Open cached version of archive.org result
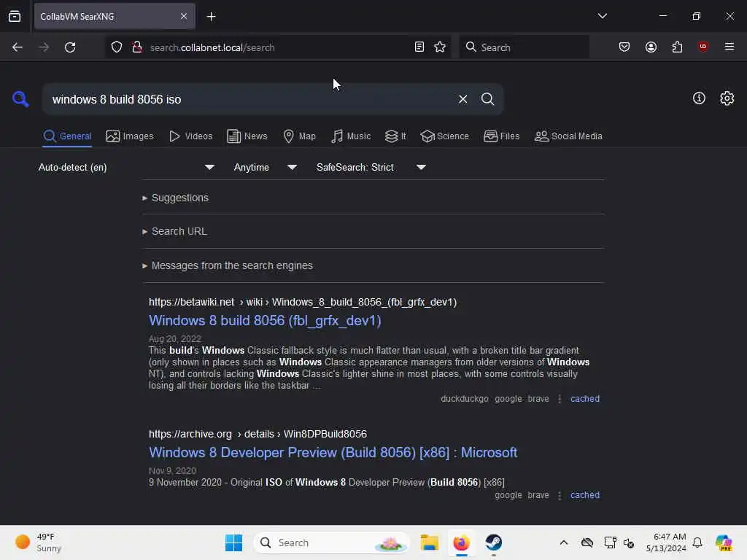 click(584, 495)
